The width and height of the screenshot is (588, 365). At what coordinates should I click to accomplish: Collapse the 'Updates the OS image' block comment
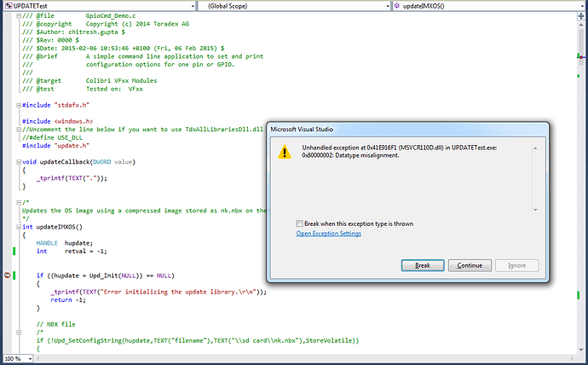click(x=19, y=203)
